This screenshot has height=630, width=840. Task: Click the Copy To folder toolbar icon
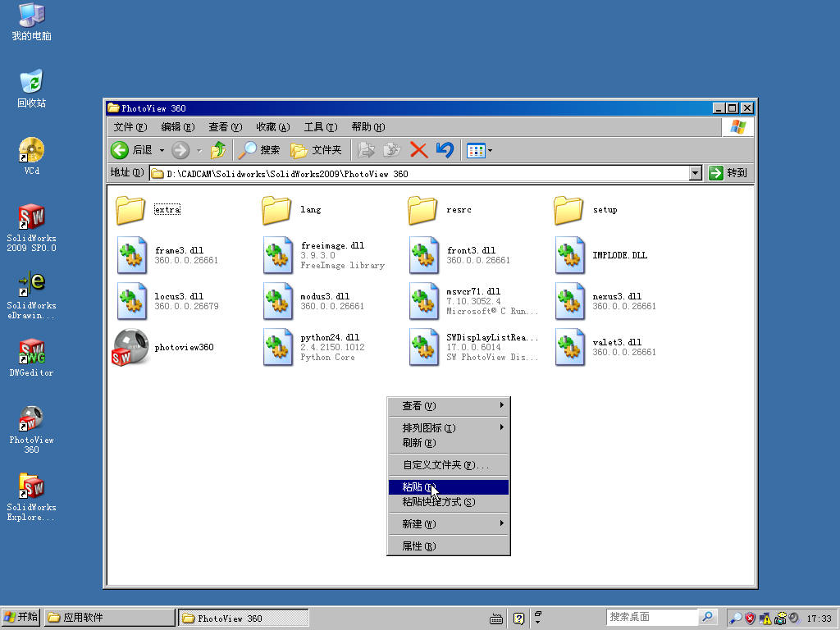391,150
